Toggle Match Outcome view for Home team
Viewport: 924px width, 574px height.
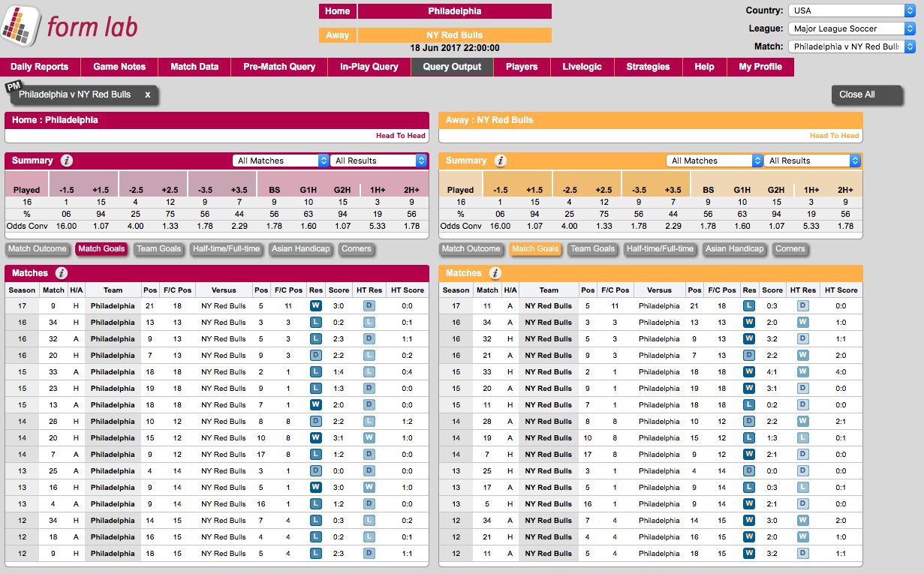(x=38, y=249)
